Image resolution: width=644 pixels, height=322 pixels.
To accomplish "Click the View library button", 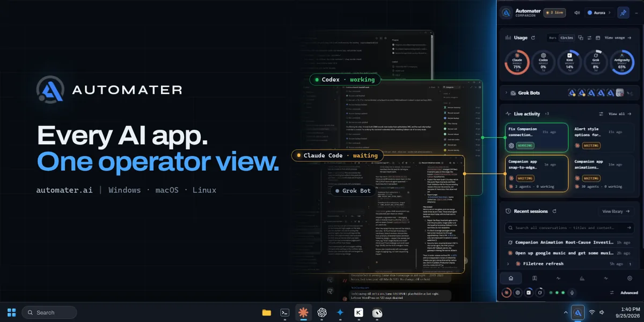I will pyautogui.click(x=617, y=211).
